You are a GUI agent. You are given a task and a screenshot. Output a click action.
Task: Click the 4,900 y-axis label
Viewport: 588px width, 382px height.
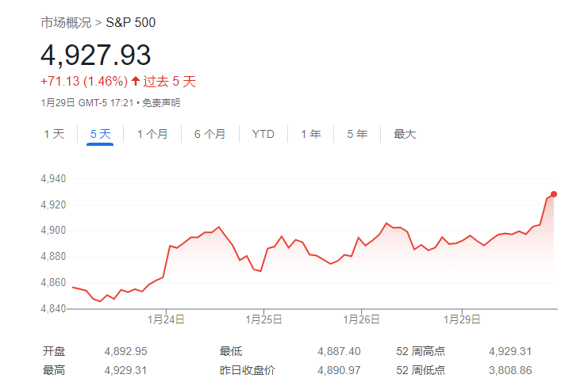click(53, 231)
